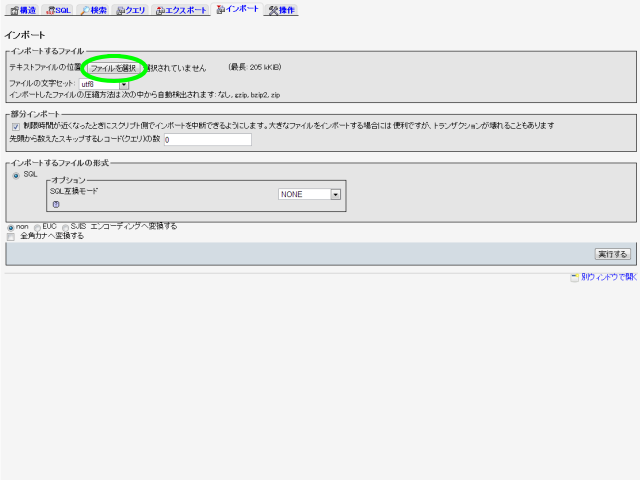Image resolution: width=640 pixels, height=480 pixels.
Task: Open the 構造 (Structure) tab
Action: tap(23, 10)
